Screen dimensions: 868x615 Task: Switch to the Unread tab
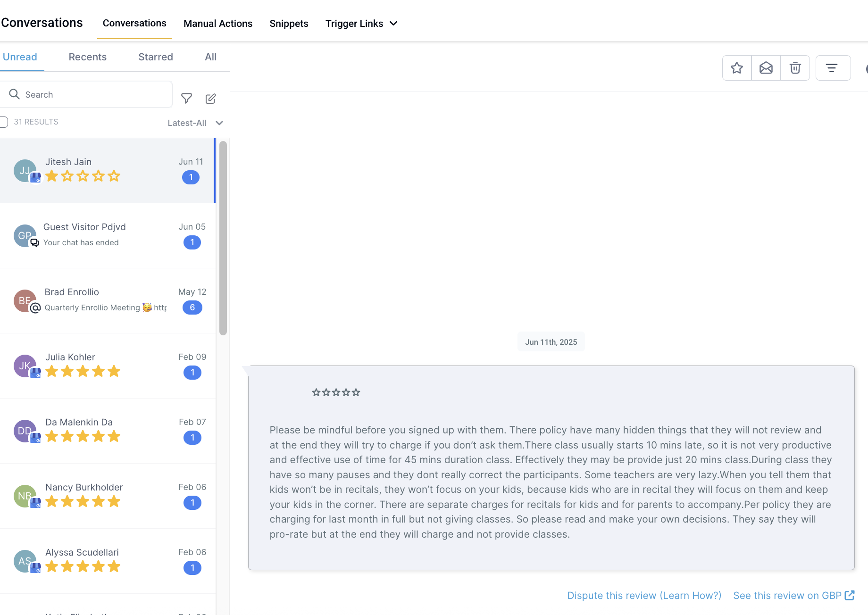pyautogui.click(x=20, y=57)
